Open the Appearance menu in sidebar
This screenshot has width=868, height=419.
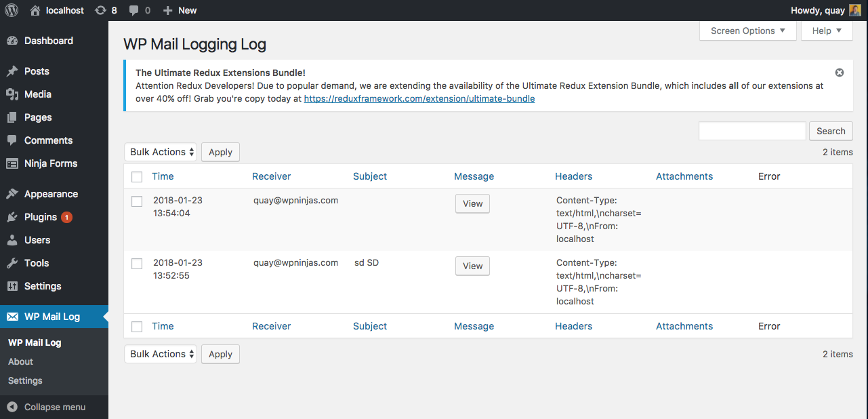tap(51, 194)
